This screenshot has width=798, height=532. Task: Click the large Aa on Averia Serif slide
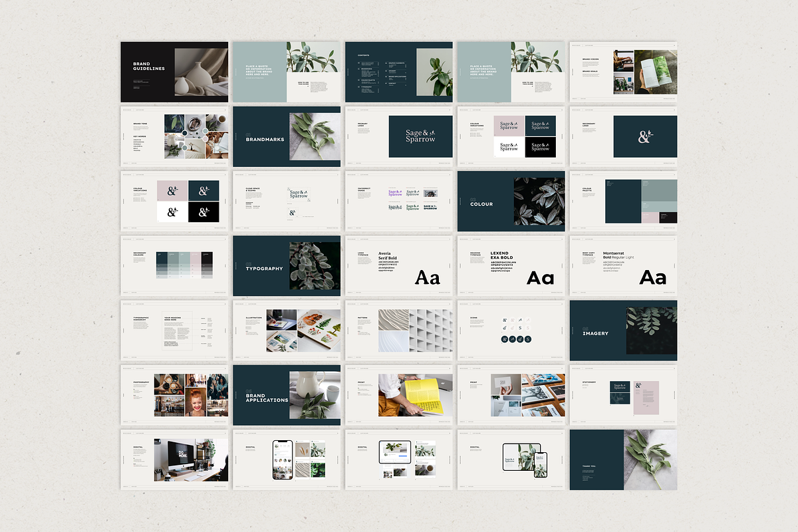[427, 277]
